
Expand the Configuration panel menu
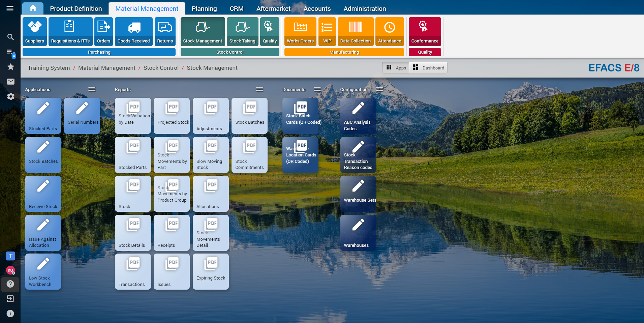(379, 89)
